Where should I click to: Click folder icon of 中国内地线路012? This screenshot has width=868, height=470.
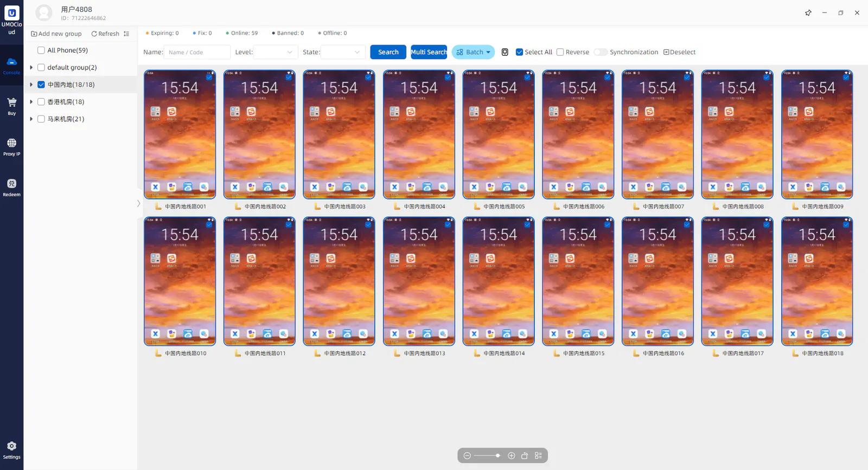click(x=317, y=353)
